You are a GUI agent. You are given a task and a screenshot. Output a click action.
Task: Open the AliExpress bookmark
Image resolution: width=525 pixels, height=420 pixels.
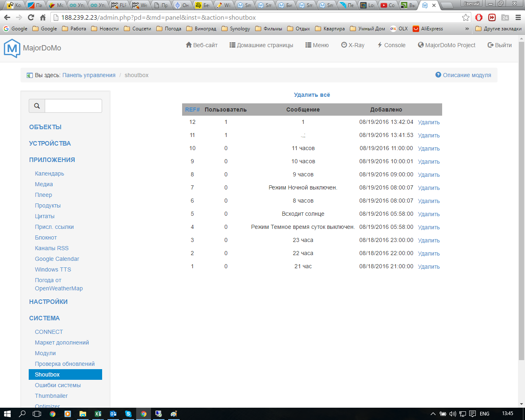pos(428,29)
